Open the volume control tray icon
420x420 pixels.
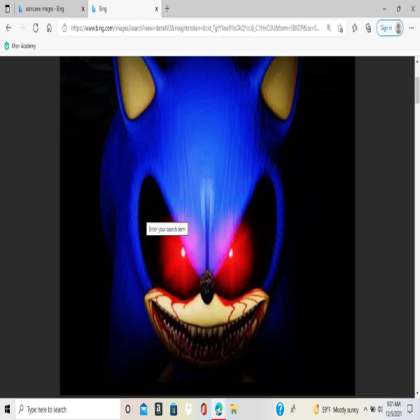coord(380,409)
